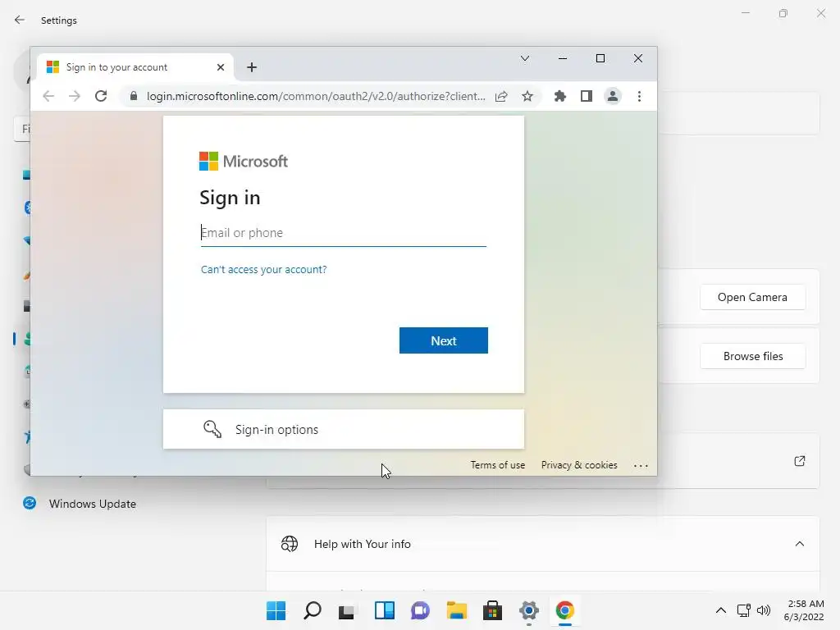Open Chat app from taskbar

click(421, 610)
